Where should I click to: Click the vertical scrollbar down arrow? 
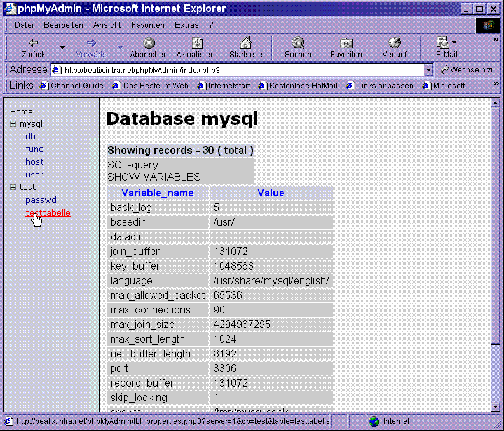496,406
